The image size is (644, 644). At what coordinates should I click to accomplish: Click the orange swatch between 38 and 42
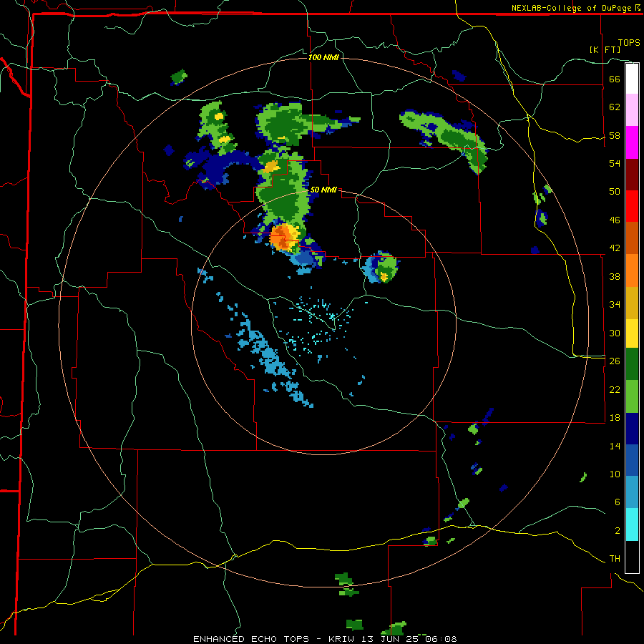tap(632, 270)
